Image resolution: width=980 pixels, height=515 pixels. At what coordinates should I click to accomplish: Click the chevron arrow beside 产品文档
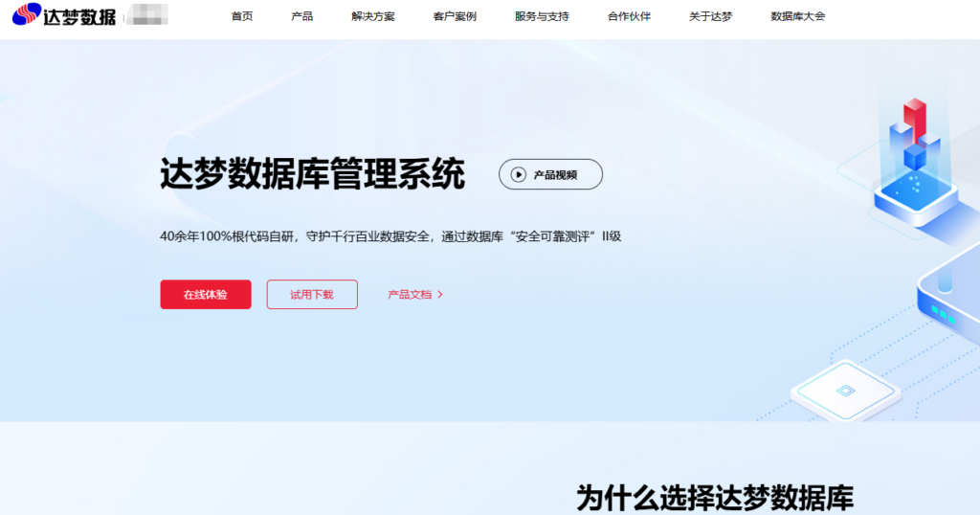[440, 295]
